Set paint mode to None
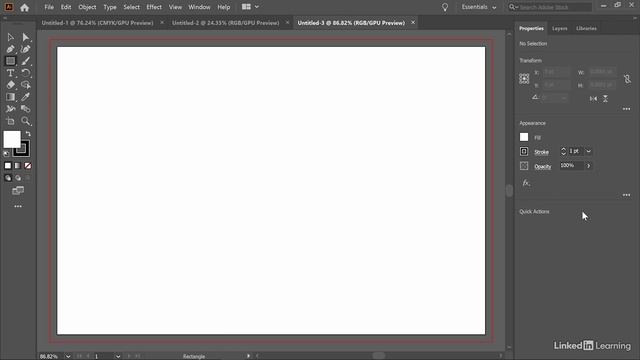The width and height of the screenshot is (640, 360). 28,166
